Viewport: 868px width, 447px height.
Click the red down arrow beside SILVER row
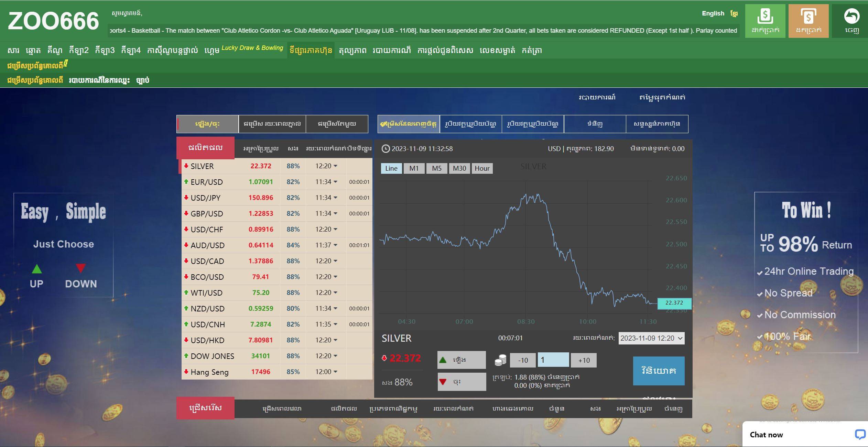[x=186, y=166]
